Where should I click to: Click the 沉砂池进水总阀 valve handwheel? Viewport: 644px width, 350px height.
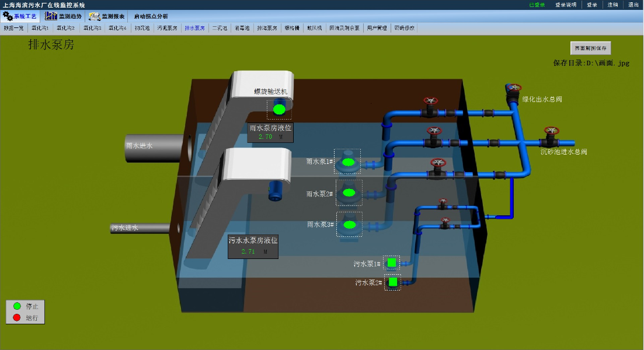[551, 132]
